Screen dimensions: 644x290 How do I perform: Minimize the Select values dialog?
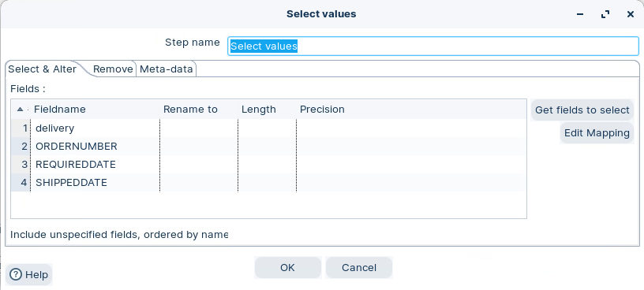[580, 14]
